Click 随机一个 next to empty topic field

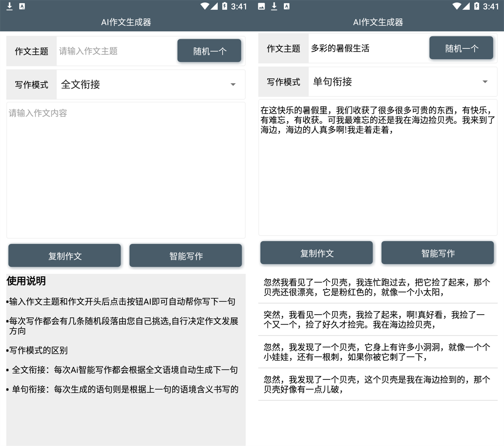click(x=209, y=51)
